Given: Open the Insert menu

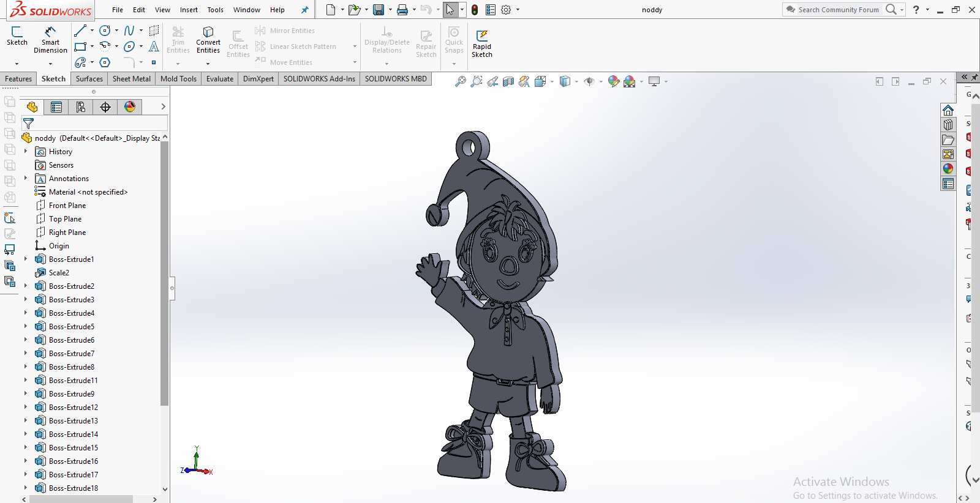Looking at the screenshot, I should (189, 10).
